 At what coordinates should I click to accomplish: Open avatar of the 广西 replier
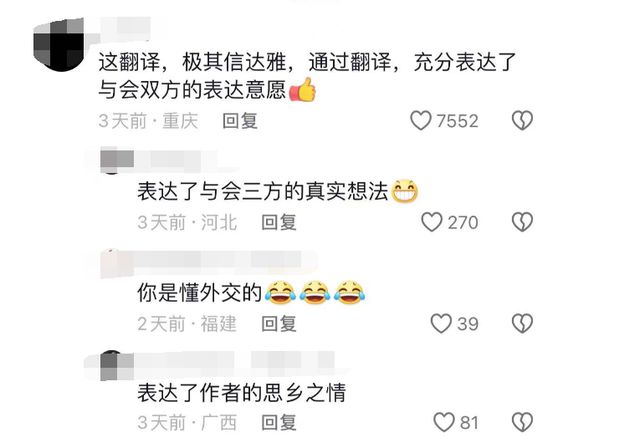pos(117,365)
